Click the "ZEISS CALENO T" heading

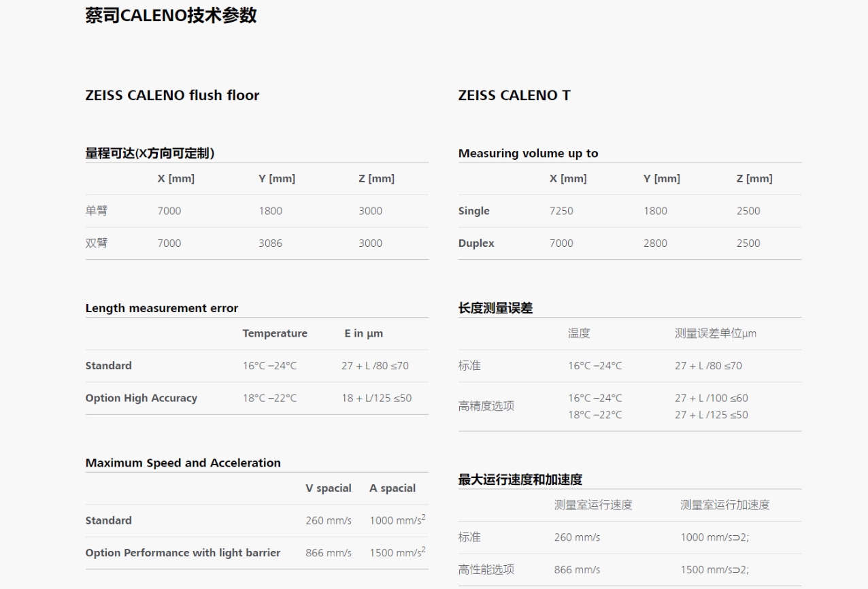tap(514, 95)
